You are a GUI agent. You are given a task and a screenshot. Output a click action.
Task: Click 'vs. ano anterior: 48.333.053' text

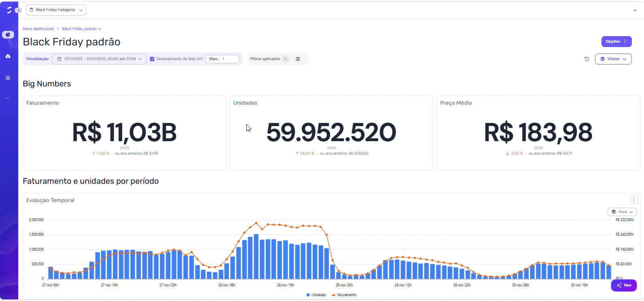click(344, 153)
